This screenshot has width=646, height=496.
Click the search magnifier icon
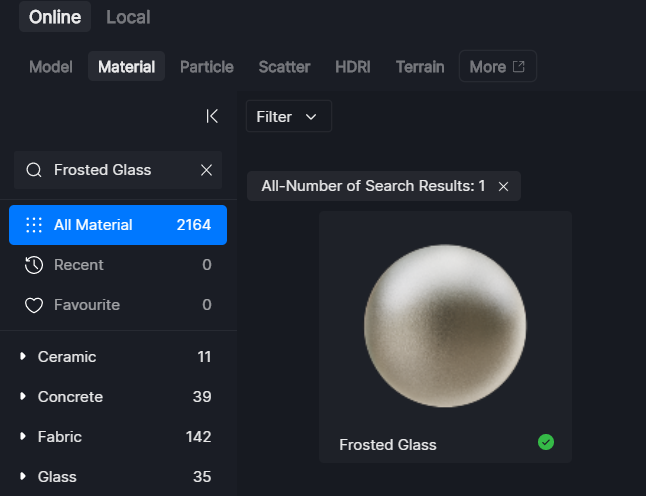(34, 170)
